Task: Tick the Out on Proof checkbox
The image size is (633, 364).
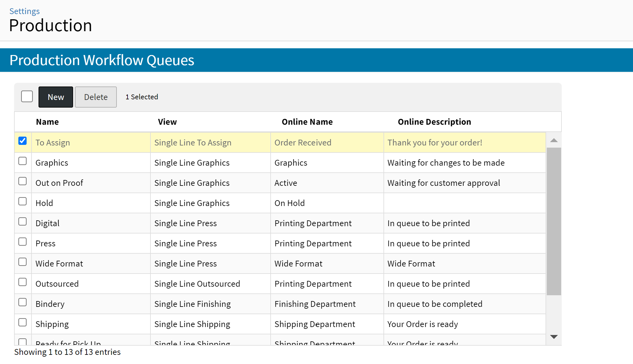Action: [x=23, y=181]
